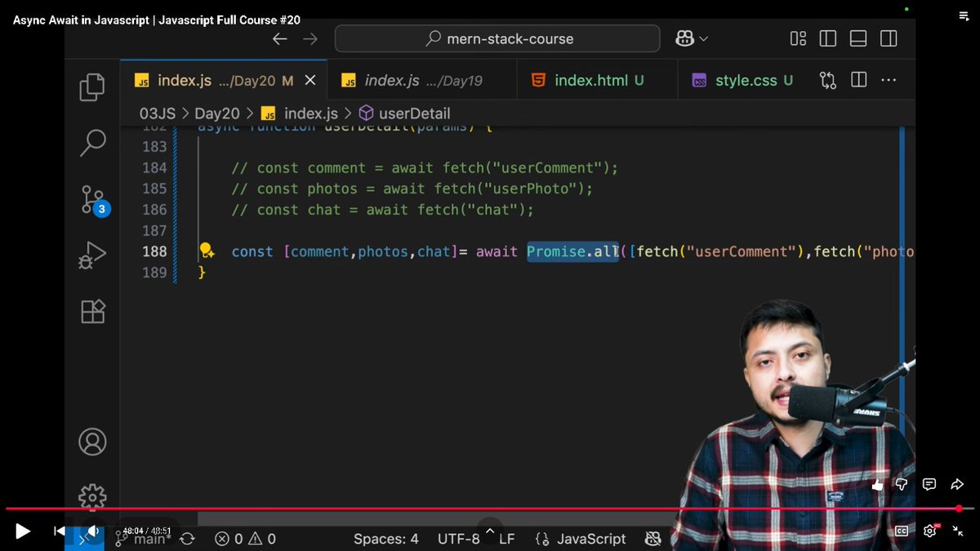Open the editor more actions ellipsis menu
The image size is (980, 551).
889,80
